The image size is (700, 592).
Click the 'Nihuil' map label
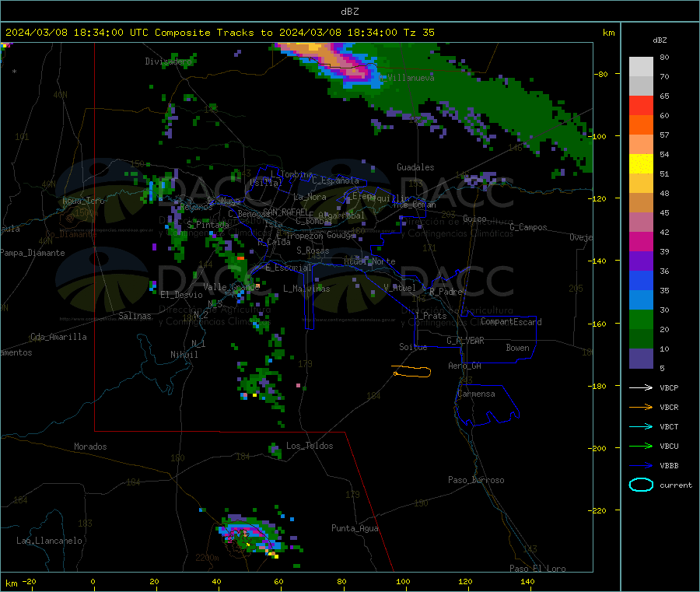pos(184,355)
